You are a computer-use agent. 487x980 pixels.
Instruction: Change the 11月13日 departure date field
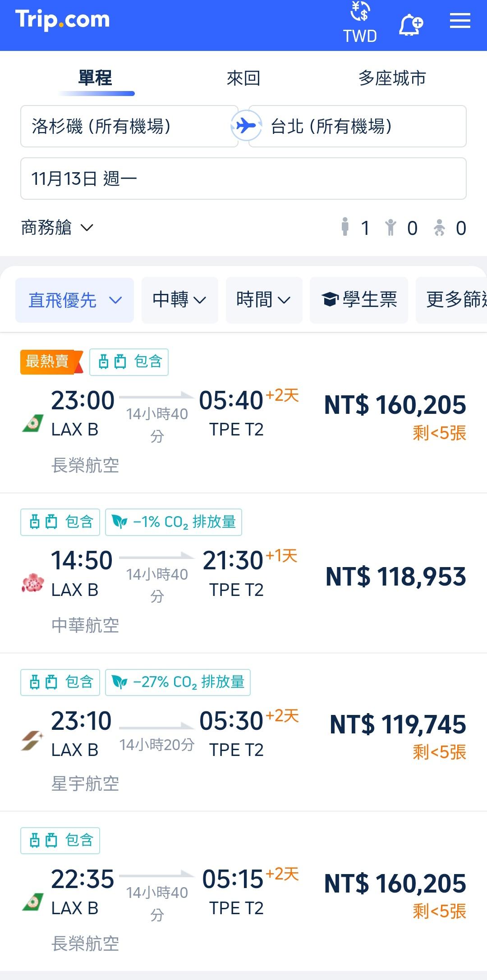243,179
